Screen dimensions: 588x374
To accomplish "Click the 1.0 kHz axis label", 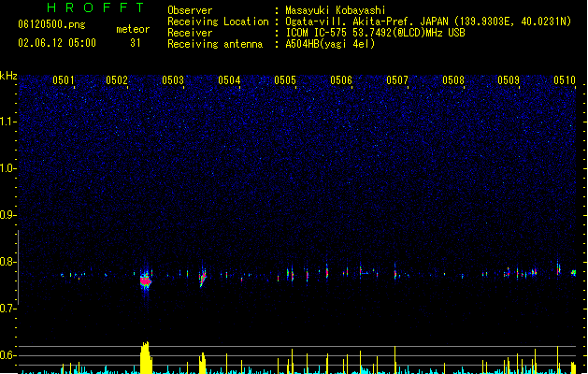I will pyautogui.click(x=7, y=168).
